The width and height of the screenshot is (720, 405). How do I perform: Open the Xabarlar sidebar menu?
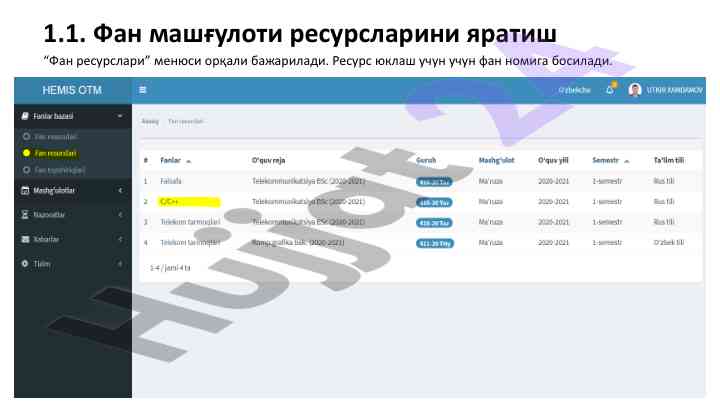tap(73, 239)
